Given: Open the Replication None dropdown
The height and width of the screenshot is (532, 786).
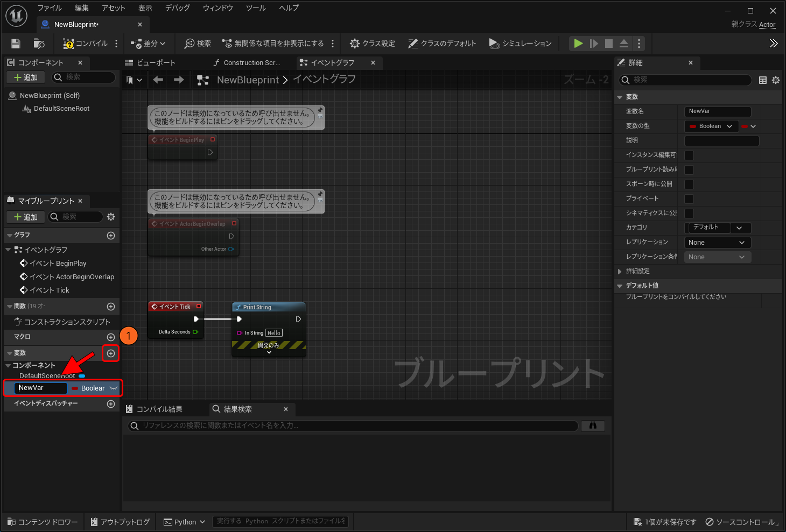Looking at the screenshot, I should pyautogui.click(x=717, y=243).
